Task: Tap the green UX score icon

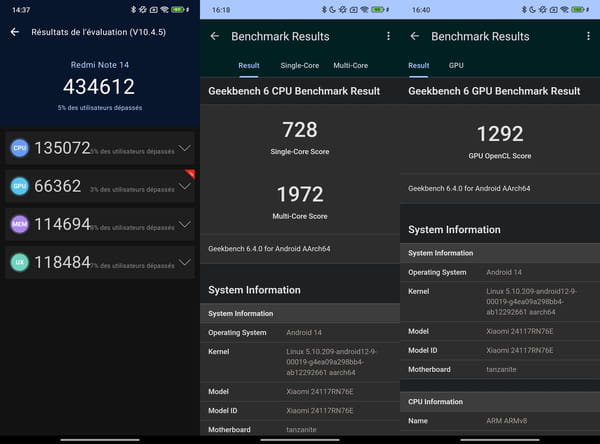Action: tap(20, 262)
